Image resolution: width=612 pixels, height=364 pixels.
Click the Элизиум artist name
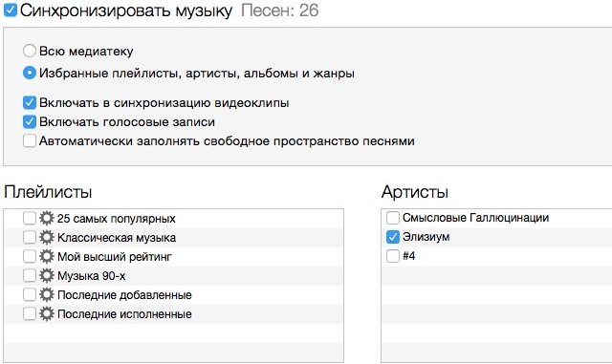426,237
